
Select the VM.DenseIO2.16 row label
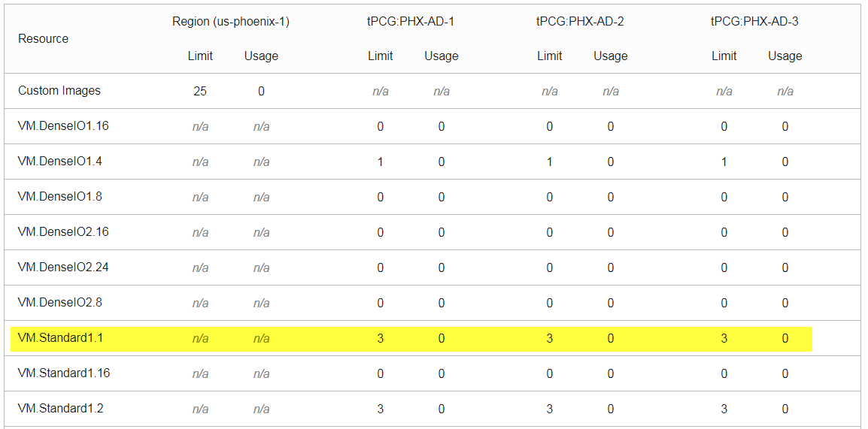click(x=63, y=232)
